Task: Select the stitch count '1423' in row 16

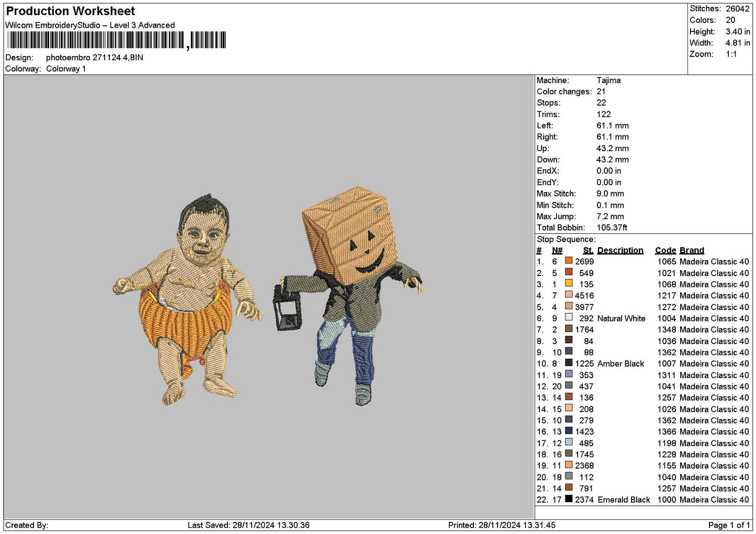Action: 584,432
